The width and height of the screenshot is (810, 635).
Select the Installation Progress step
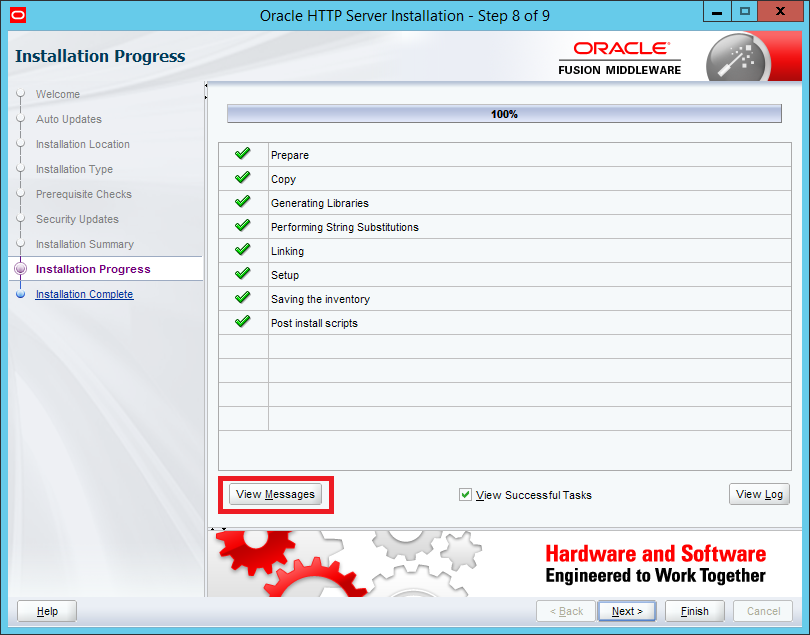(93, 269)
